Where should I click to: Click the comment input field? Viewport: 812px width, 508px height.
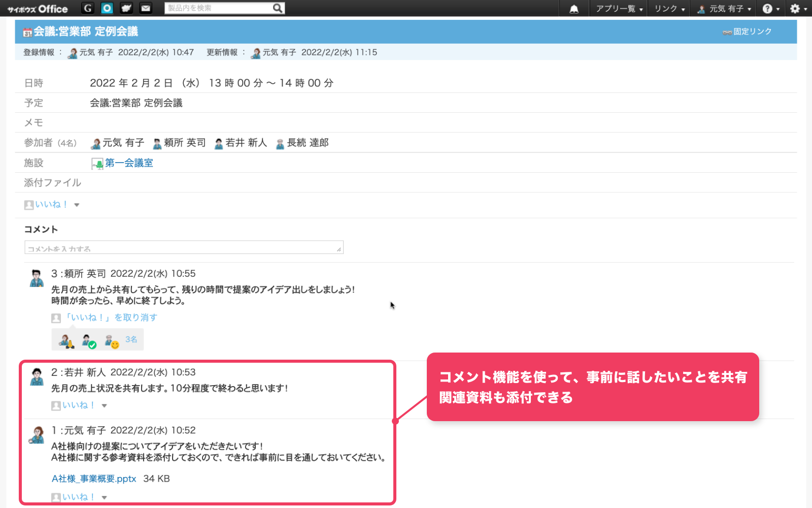(184, 247)
